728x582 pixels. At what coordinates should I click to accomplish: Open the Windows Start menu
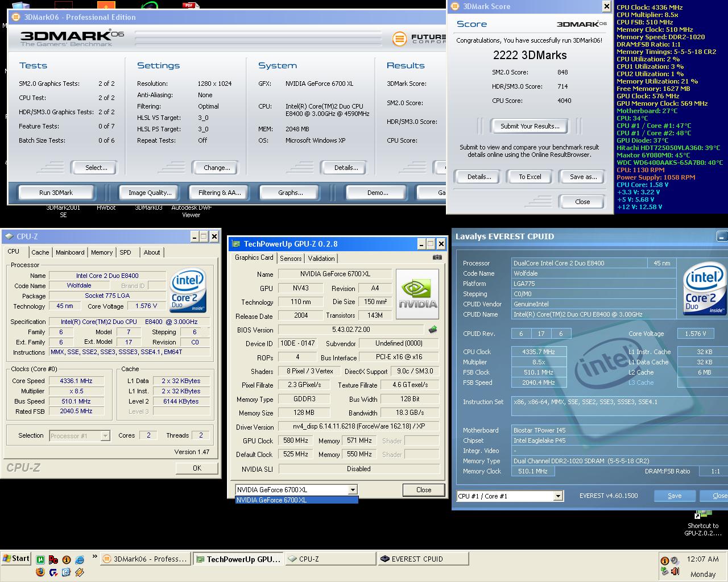[16, 559]
